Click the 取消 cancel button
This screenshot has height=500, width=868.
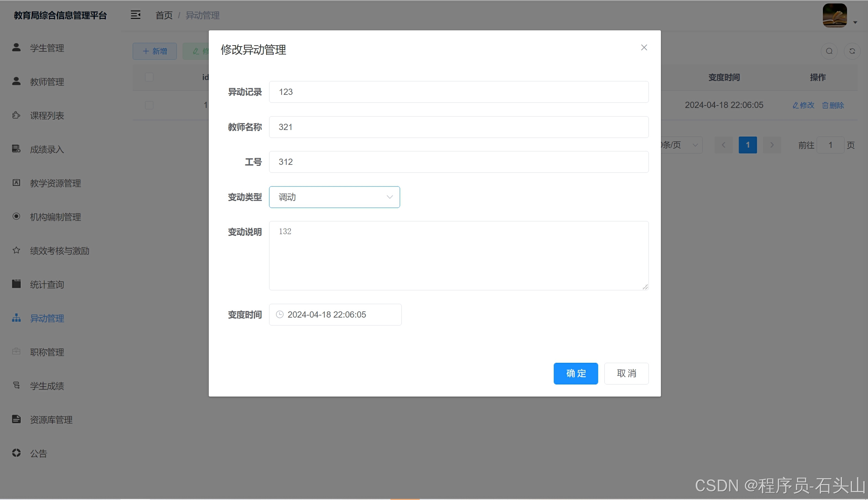[626, 373]
